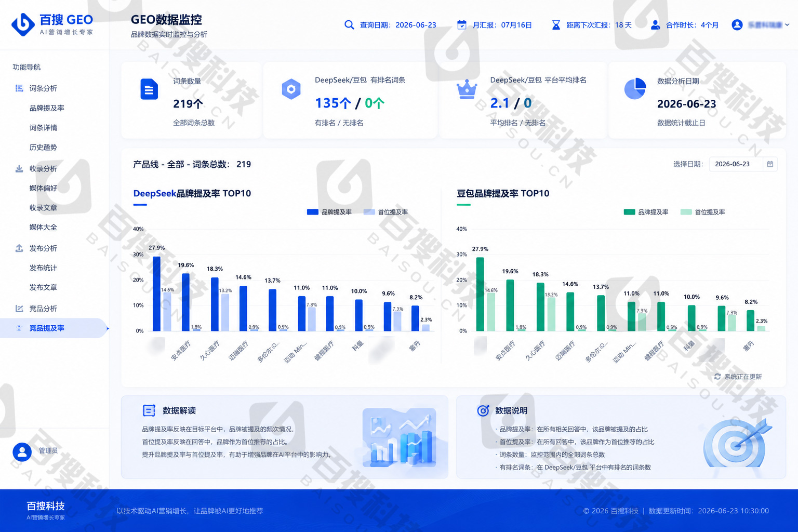This screenshot has height=532, width=798.
Task: Click the 发布分析 upload icon in sidebar
Action: pos(19,248)
